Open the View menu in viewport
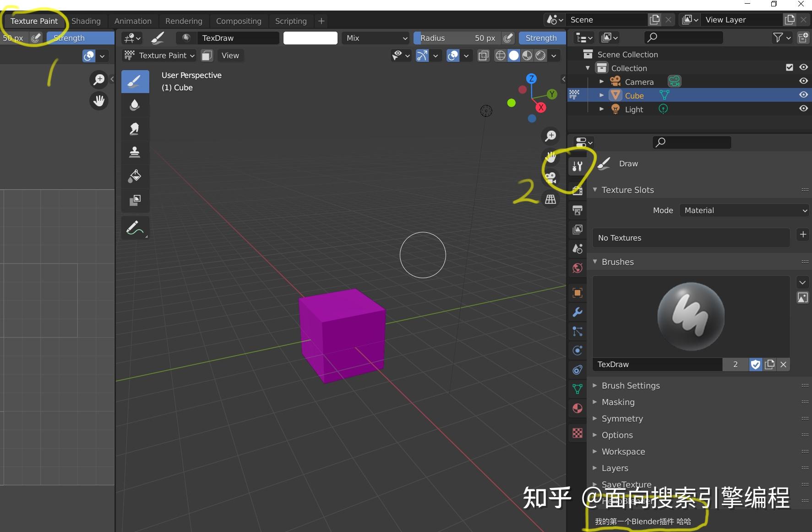This screenshot has height=532, width=812. tap(230, 55)
